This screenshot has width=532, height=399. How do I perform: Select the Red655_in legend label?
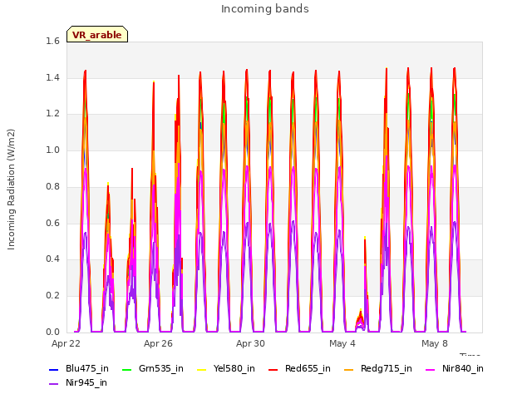308,368
